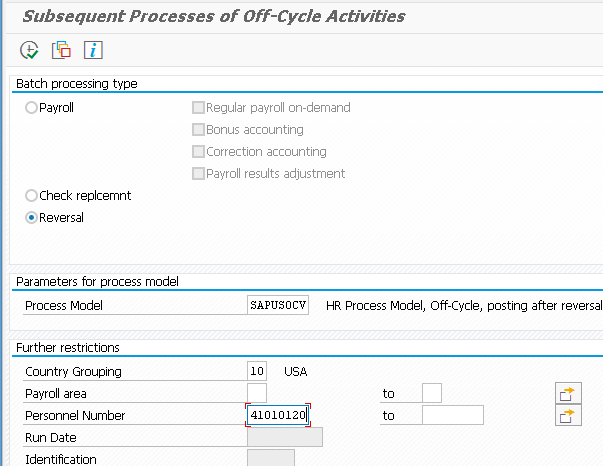Tick the Correction accounting checkbox

pyautogui.click(x=198, y=152)
